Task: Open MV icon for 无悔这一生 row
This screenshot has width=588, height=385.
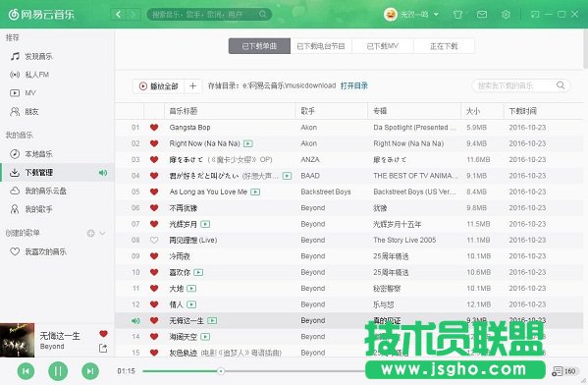Action: click(212, 321)
